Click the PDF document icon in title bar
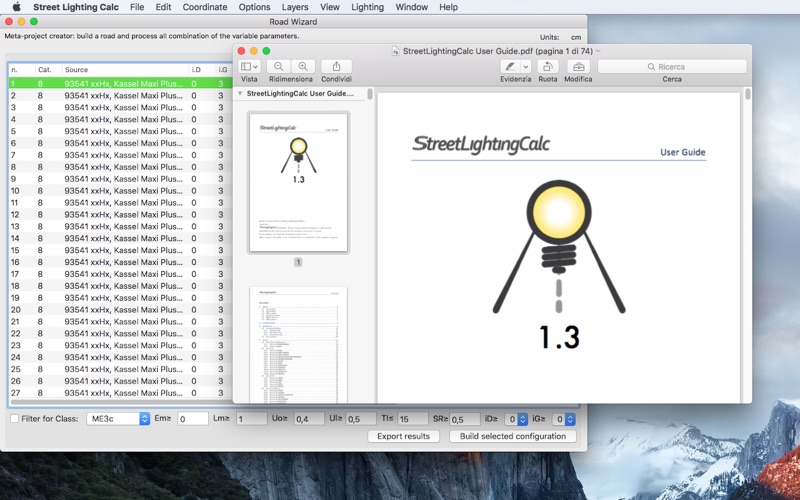 tap(395, 51)
